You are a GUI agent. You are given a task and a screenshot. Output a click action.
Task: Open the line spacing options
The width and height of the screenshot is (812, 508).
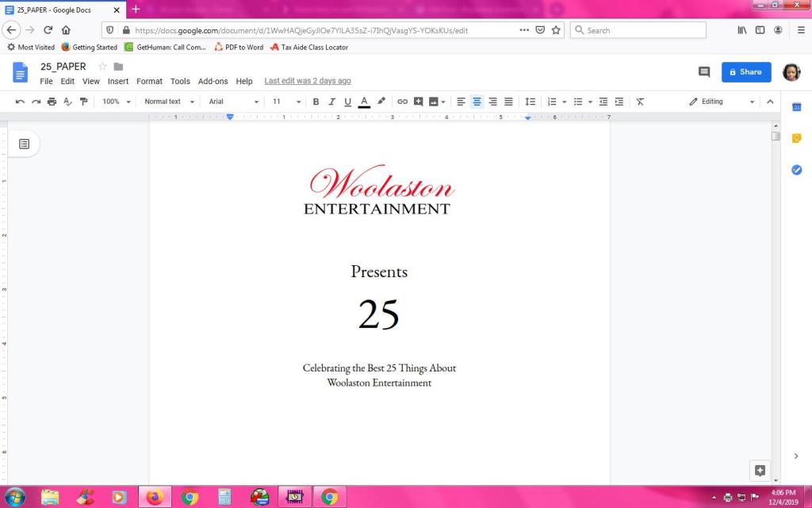click(530, 102)
